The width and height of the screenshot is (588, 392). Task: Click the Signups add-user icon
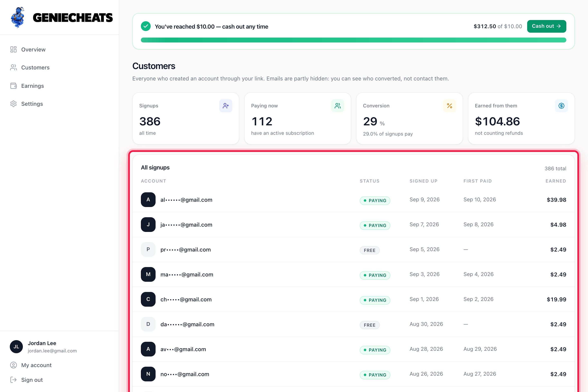[x=226, y=106]
